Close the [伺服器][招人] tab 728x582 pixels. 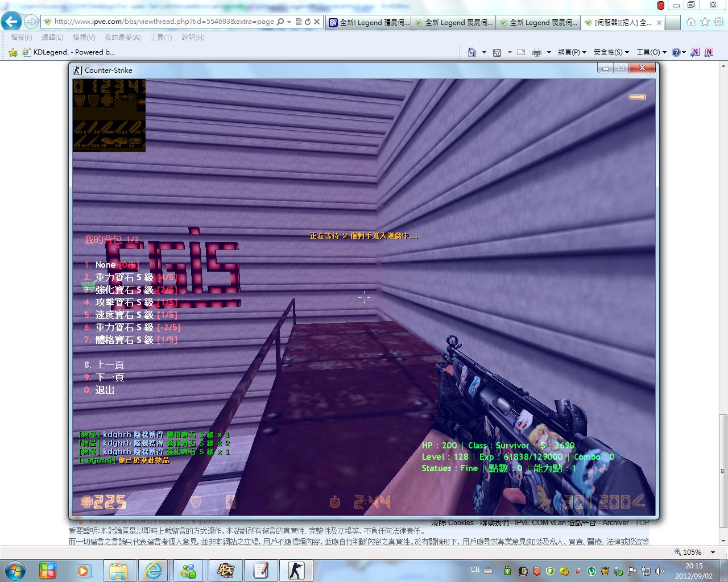(659, 23)
